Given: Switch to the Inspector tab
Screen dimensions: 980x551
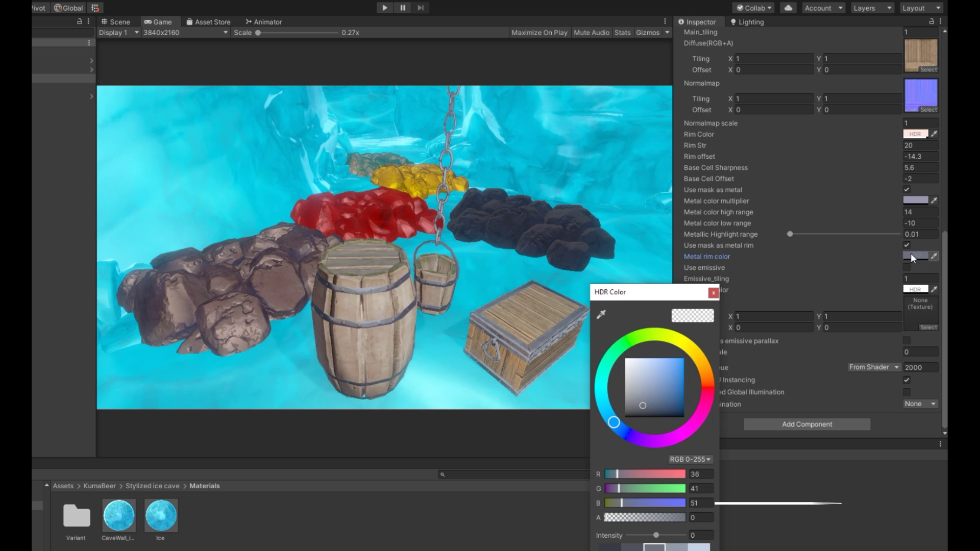Looking at the screenshot, I should pos(697,22).
